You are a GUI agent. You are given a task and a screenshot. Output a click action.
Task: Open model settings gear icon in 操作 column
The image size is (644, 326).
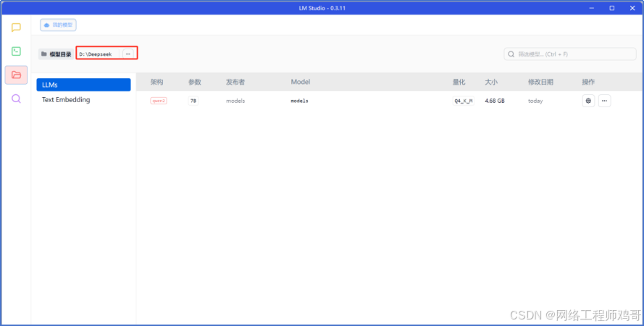tap(588, 101)
